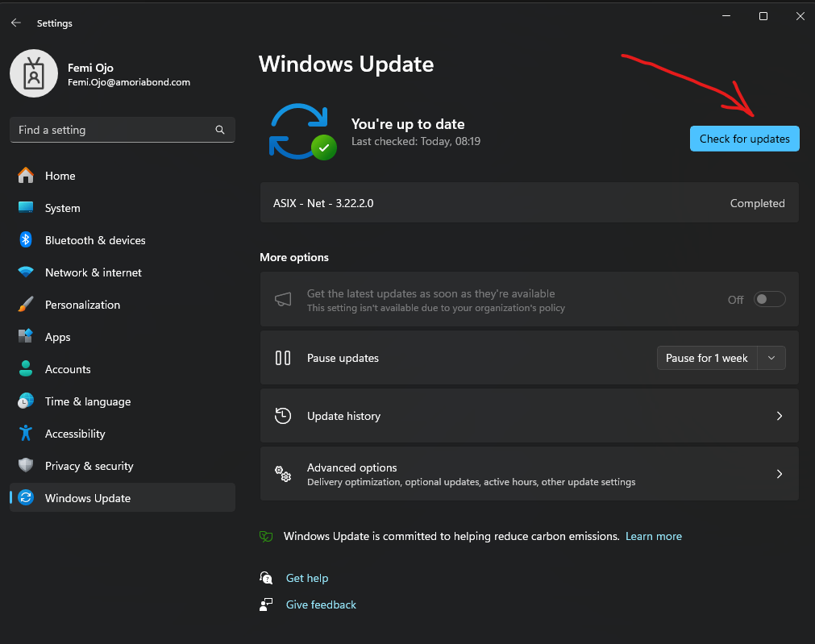
Task: Click the Personalization paintbrush icon
Action: coord(26,304)
